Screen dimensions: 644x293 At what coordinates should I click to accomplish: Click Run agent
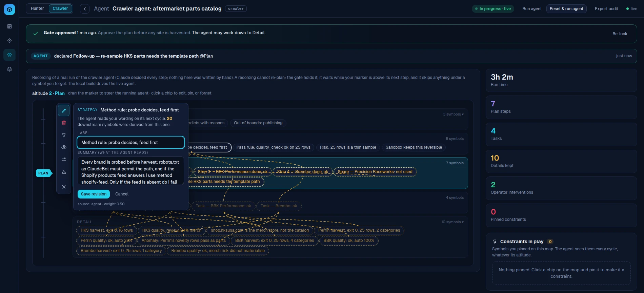pos(532,9)
